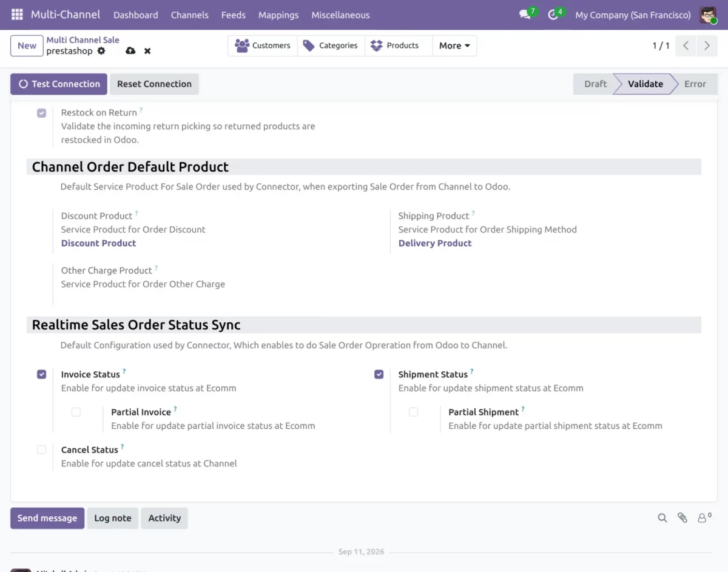This screenshot has height=572, width=728.
Task: Click the help mark beside Discount Product
Action: click(136, 213)
